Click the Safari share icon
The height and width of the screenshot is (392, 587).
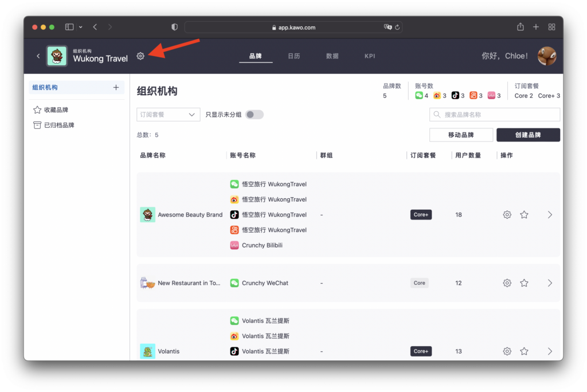[521, 27]
